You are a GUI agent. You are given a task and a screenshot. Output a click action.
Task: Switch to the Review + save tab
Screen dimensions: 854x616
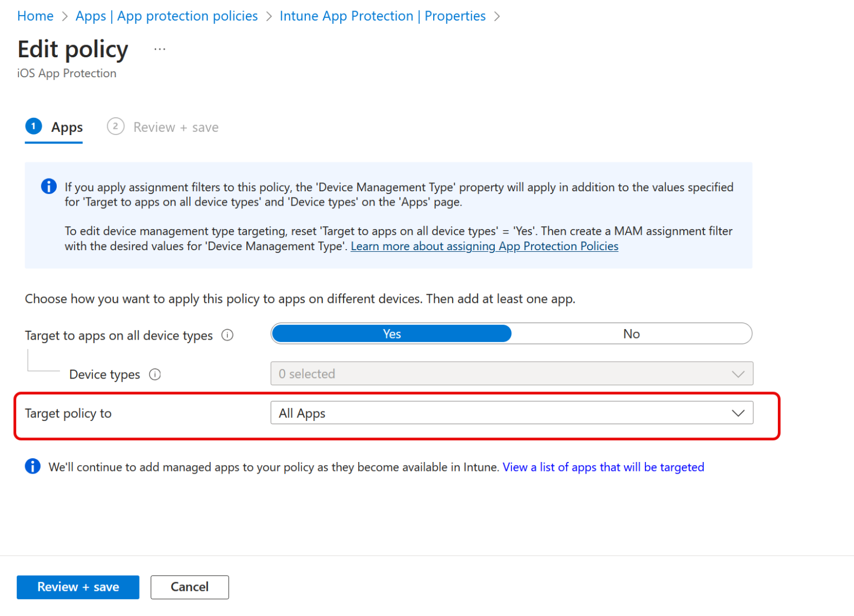coord(163,127)
